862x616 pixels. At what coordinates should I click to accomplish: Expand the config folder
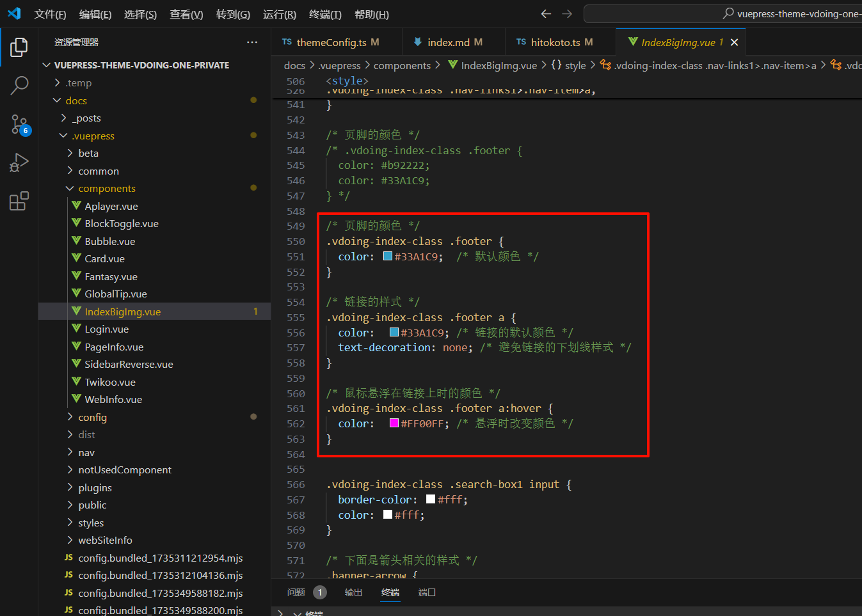point(154,417)
